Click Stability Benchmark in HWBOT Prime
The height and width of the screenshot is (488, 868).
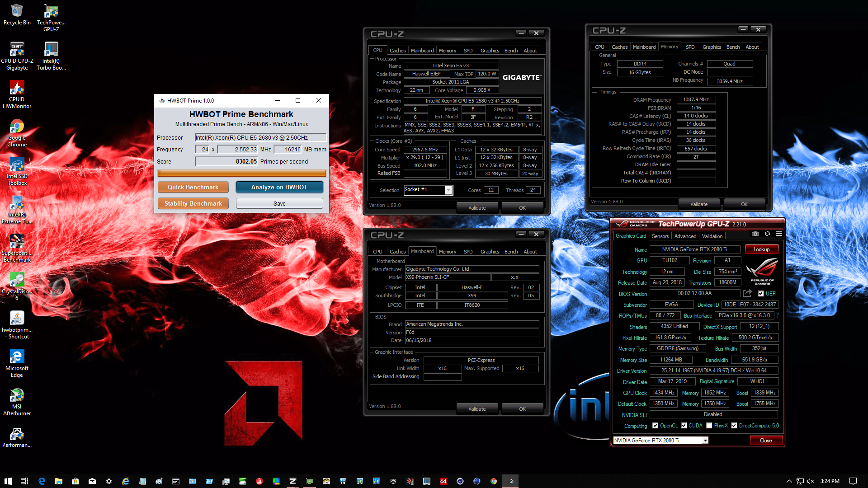[x=193, y=203]
